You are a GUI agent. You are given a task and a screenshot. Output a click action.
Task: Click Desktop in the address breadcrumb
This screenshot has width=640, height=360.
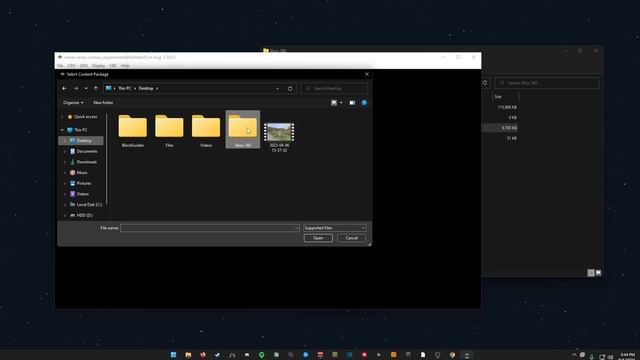pyautogui.click(x=146, y=89)
